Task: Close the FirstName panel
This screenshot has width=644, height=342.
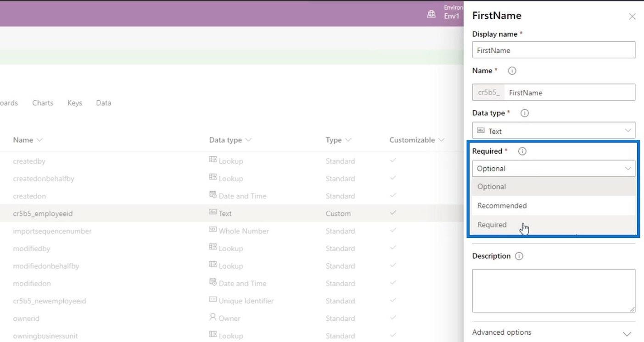Action: tap(632, 17)
